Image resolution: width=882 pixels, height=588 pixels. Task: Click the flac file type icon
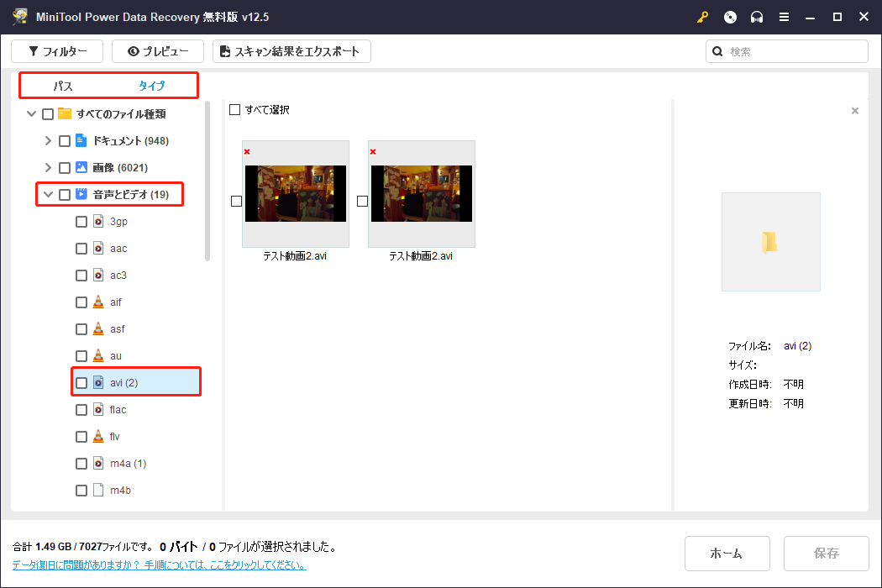[x=98, y=410]
